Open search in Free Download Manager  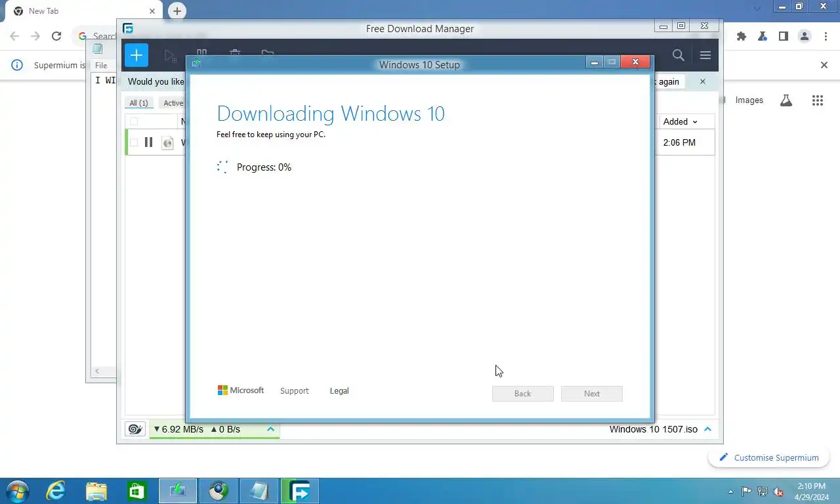[x=679, y=55]
